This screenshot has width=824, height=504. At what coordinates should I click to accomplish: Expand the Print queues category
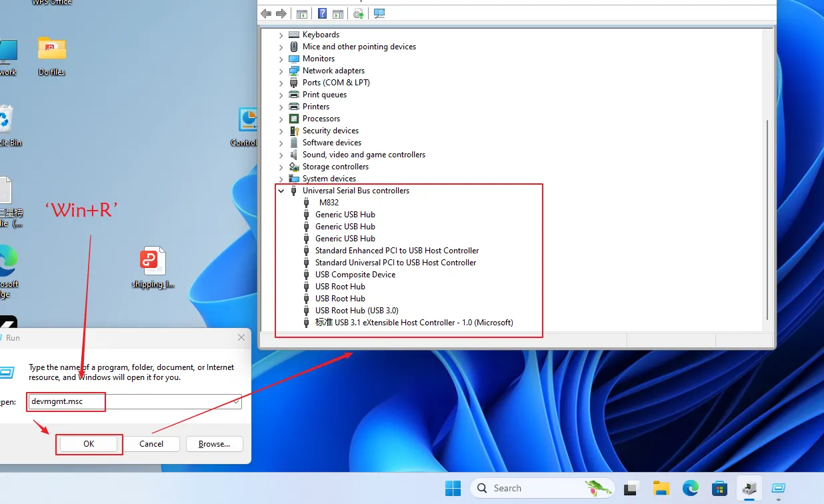[281, 95]
